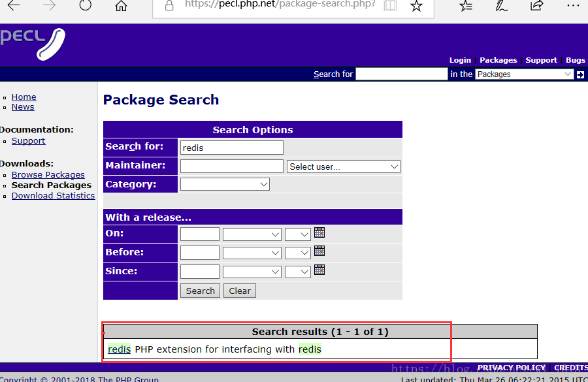The width and height of the screenshot is (588, 382).
Task: Click the Search Packages sidebar item
Action: (x=52, y=185)
